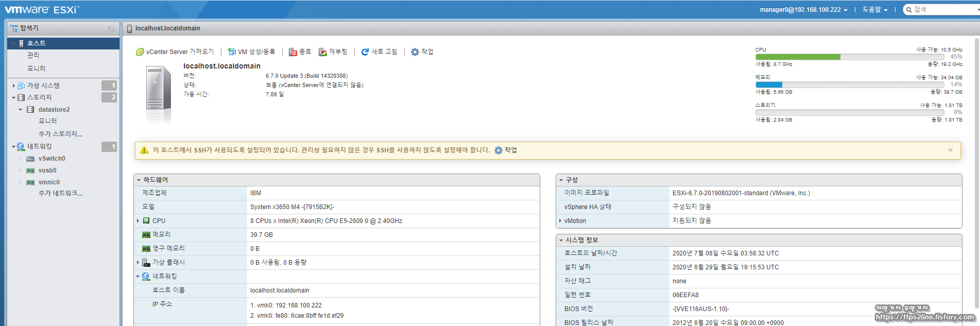
Task: Click the 새로 고침 refresh icon
Action: pyautogui.click(x=365, y=52)
